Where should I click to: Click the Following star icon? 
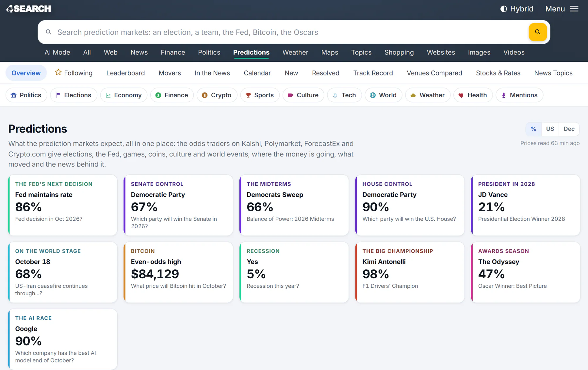tap(58, 72)
